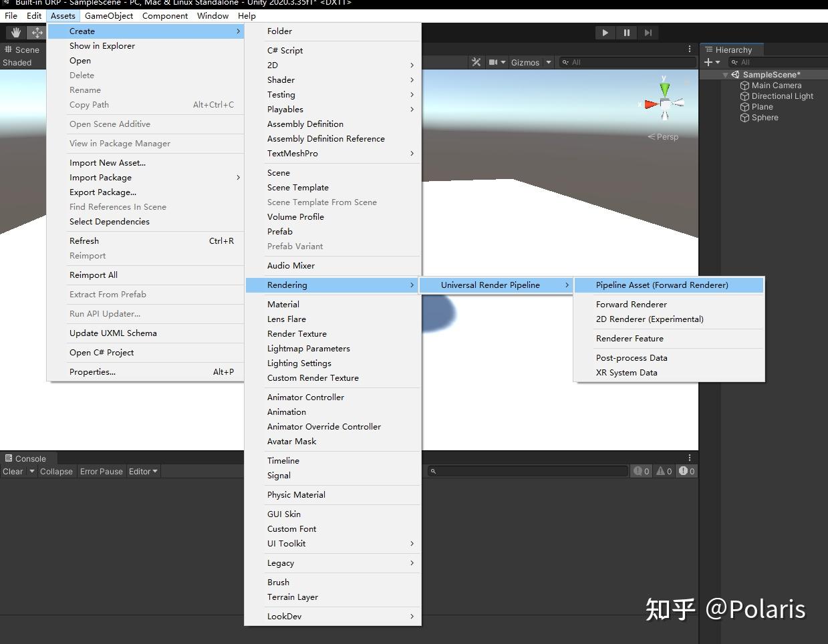The height and width of the screenshot is (644, 828).
Task: Open the GameObject menu
Action: pos(109,15)
